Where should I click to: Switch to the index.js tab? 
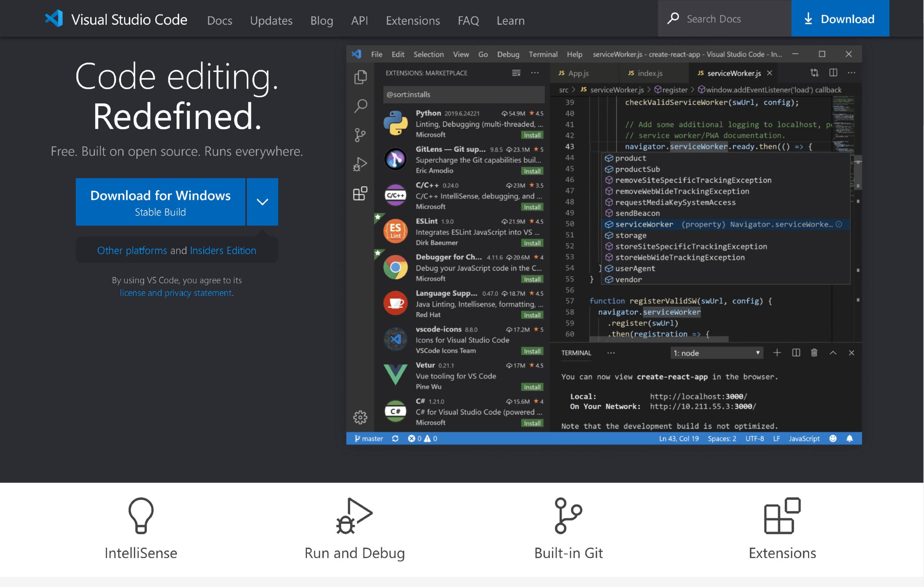[649, 73]
